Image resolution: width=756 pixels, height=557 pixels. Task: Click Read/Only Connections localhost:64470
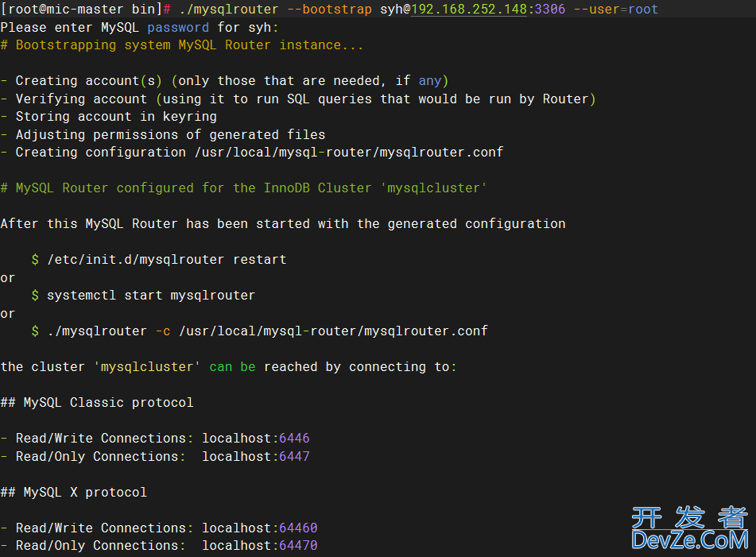tap(159, 546)
